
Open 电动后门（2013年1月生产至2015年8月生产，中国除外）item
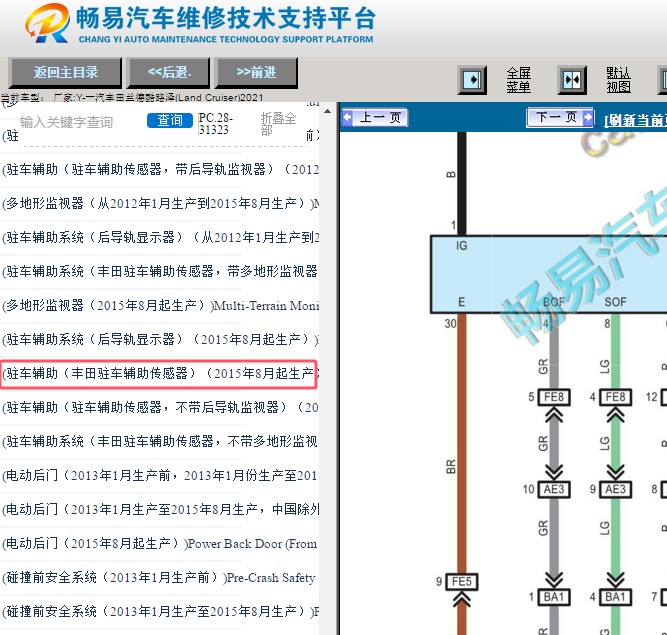coord(160,510)
